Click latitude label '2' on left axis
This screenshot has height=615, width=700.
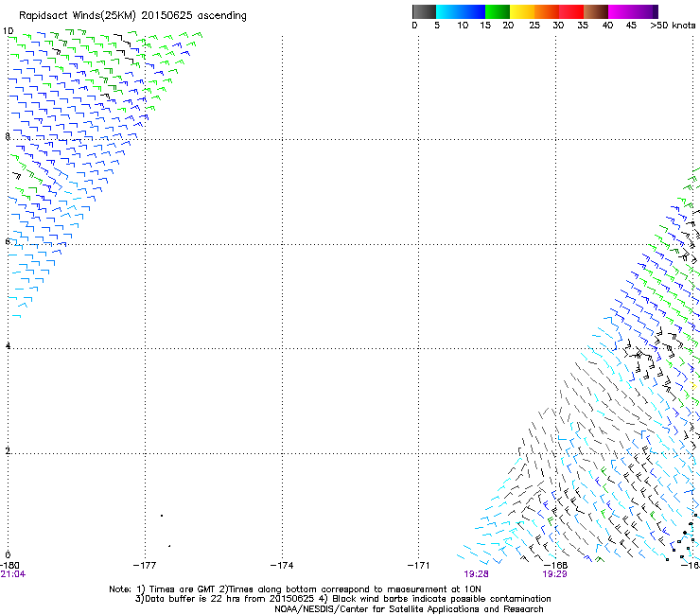[x=8, y=450]
